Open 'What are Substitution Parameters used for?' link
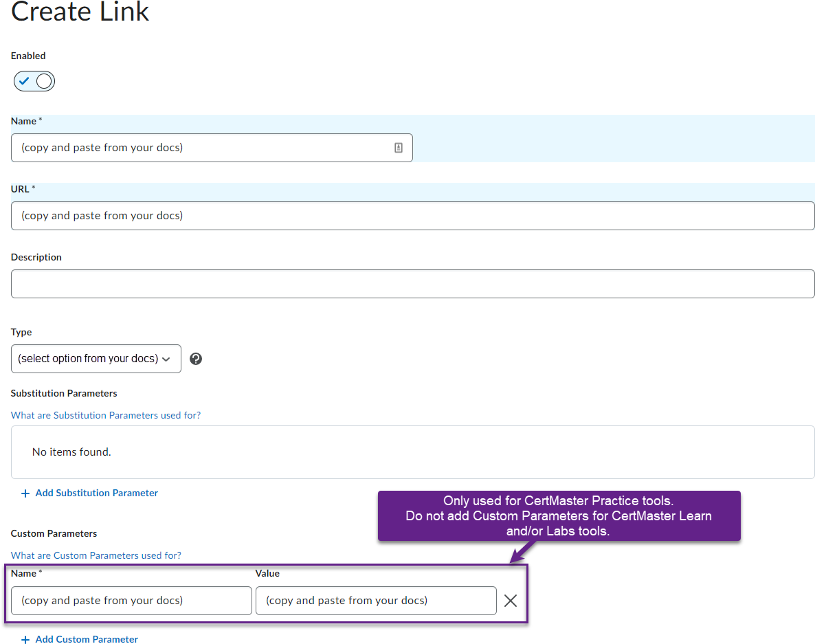 coord(106,415)
